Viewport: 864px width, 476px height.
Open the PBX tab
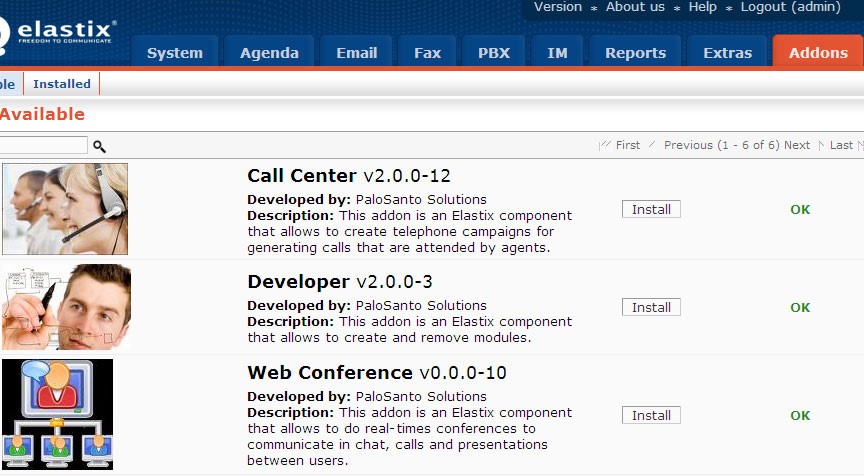[494, 52]
